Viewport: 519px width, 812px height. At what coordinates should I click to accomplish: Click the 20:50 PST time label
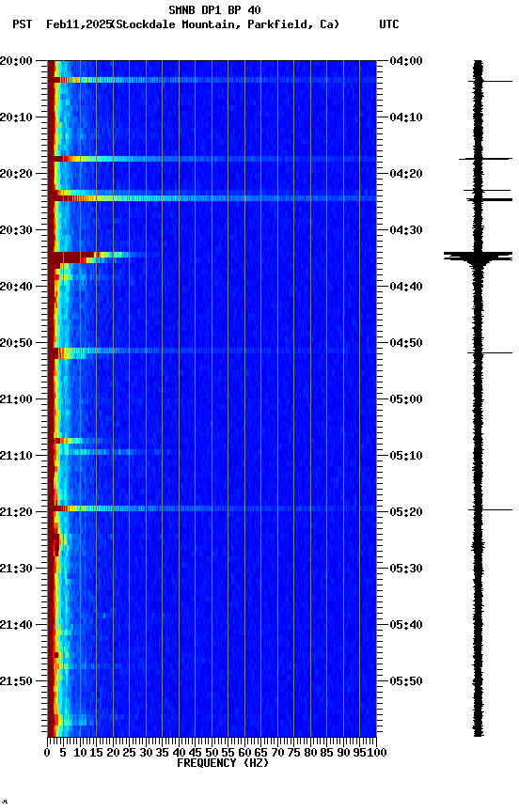(16, 343)
